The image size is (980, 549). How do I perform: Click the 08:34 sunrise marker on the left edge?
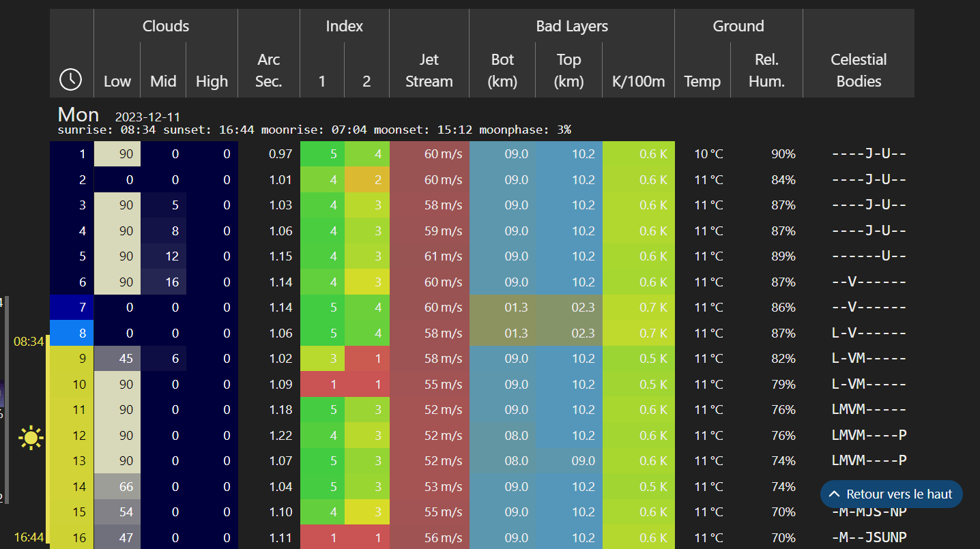coord(29,341)
